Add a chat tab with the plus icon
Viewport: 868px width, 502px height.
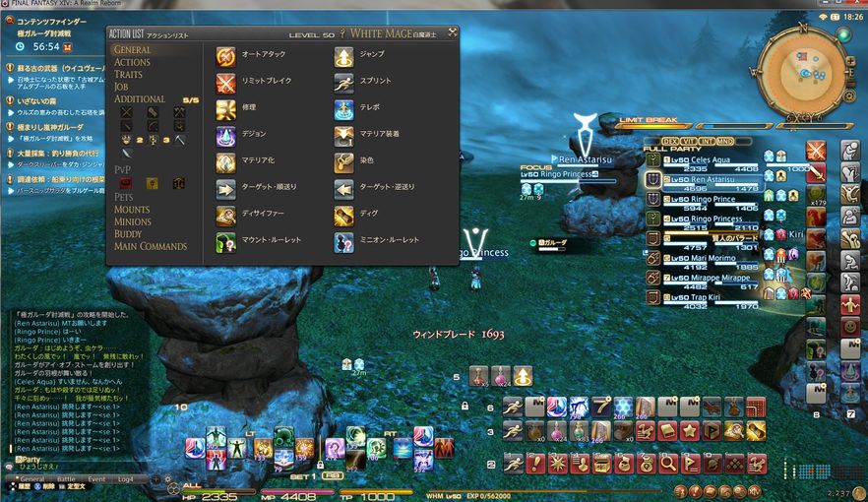point(156,479)
